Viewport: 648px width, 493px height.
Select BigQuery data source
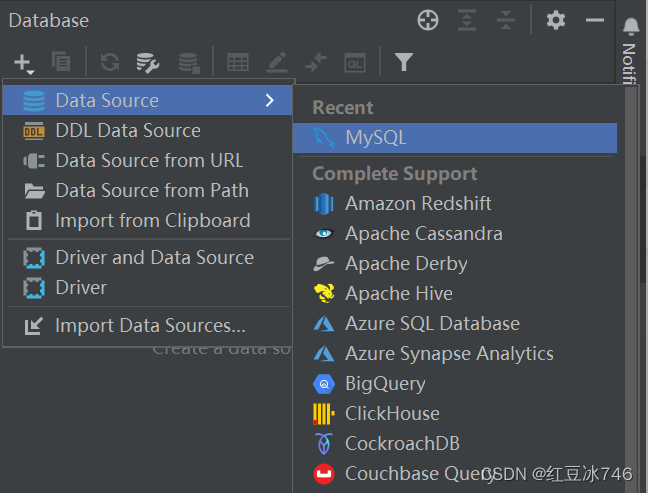pos(455,384)
